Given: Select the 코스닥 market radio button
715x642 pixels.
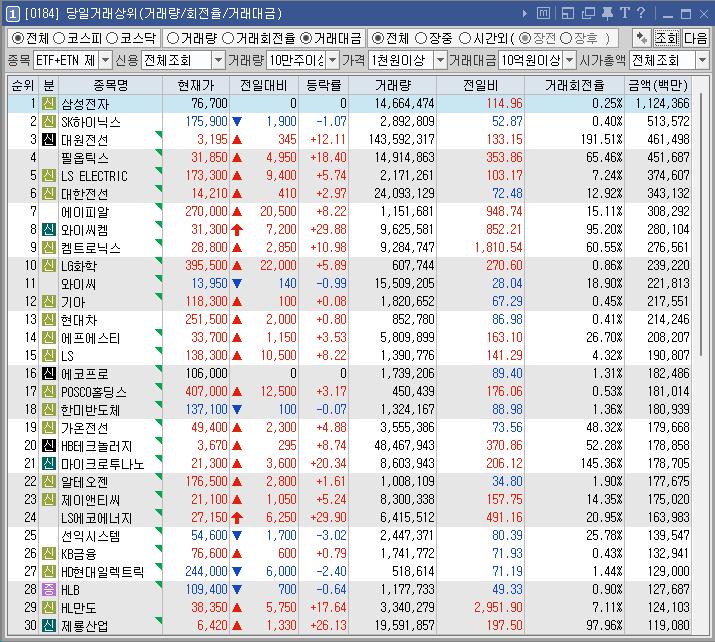Looking at the screenshot, I should 112,38.
